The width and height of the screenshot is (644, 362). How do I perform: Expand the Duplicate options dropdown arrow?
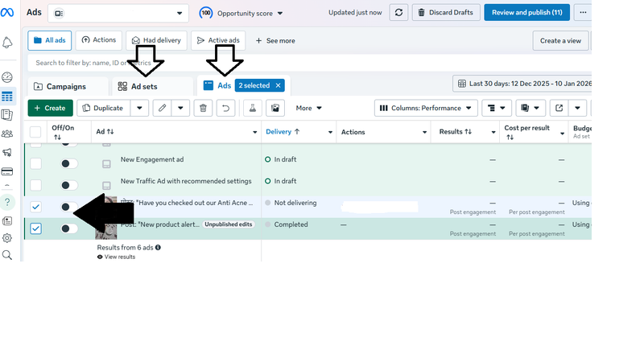tap(139, 108)
